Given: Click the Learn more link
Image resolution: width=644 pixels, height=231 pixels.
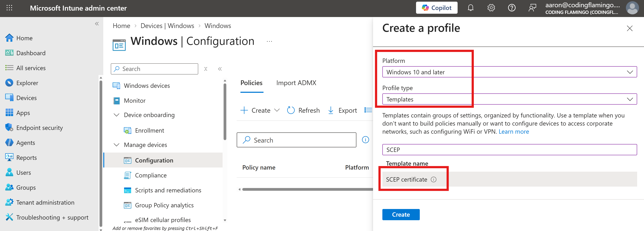Looking at the screenshot, I should click(x=513, y=132).
